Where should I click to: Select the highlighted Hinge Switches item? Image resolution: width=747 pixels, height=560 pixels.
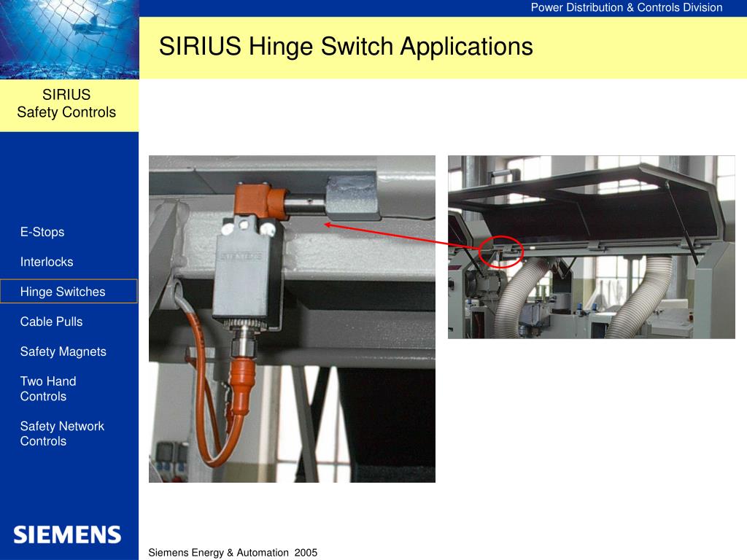[x=69, y=292]
